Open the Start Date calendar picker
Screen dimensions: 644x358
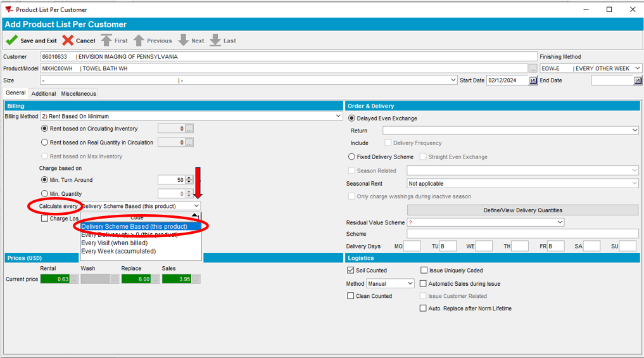[x=533, y=80]
